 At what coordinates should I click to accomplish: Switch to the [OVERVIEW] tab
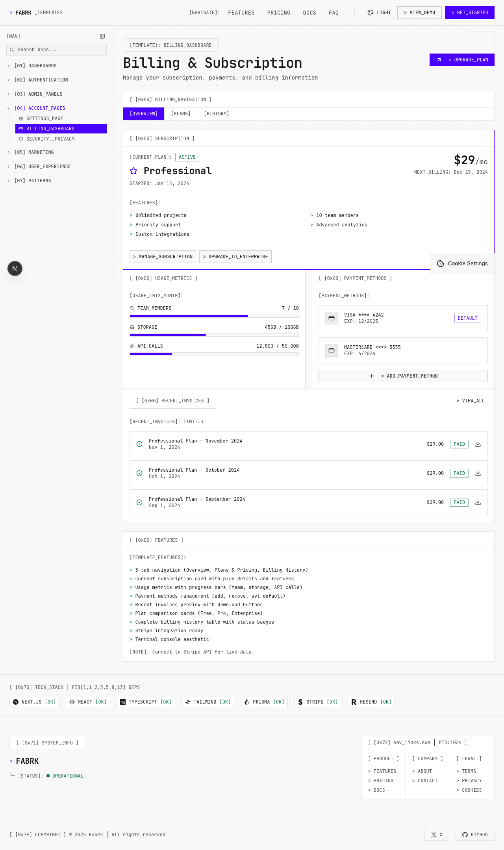pyautogui.click(x=144, y=114)
